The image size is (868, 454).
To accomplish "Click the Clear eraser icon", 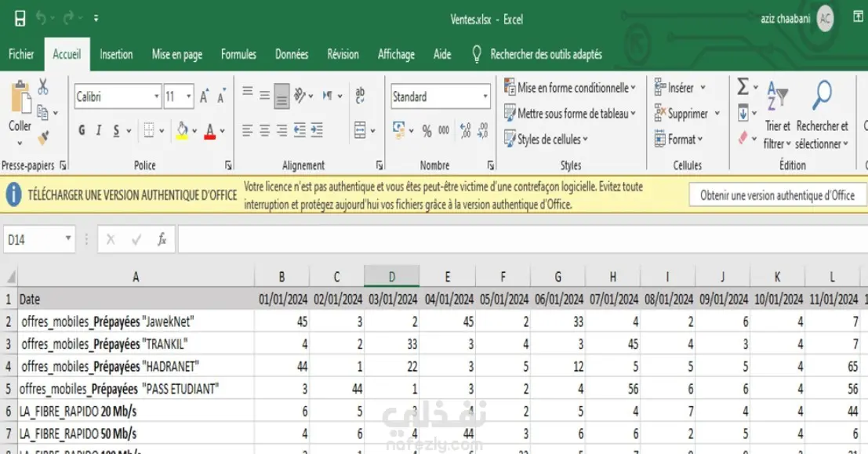I will click(743, 138).
